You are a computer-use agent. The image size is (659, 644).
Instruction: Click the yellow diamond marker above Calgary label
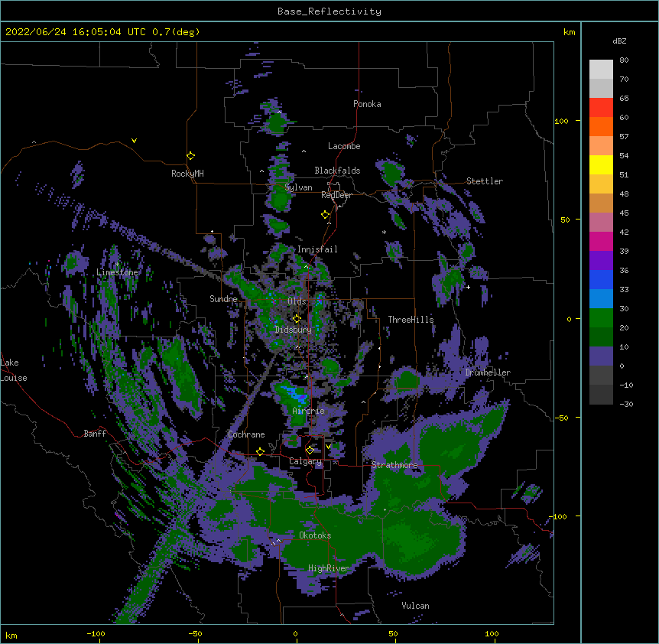pyautogui.click(x=310, y=450)
